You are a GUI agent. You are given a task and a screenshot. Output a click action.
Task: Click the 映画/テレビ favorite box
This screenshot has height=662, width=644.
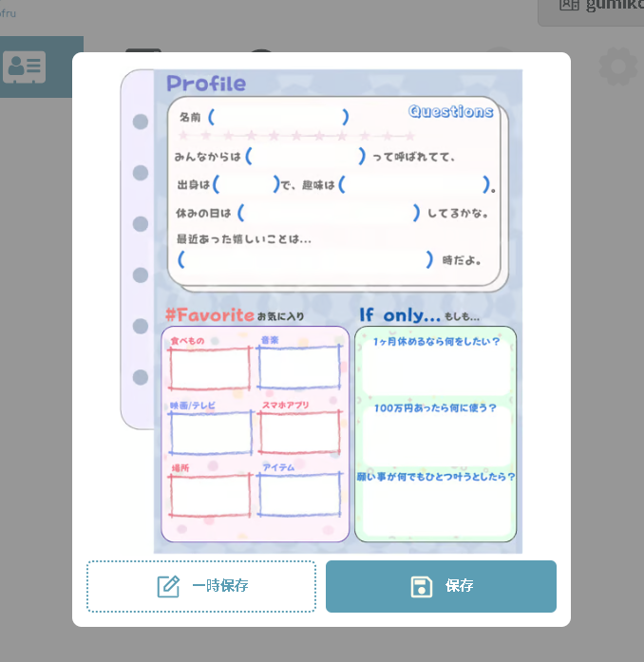coord(210,433)
